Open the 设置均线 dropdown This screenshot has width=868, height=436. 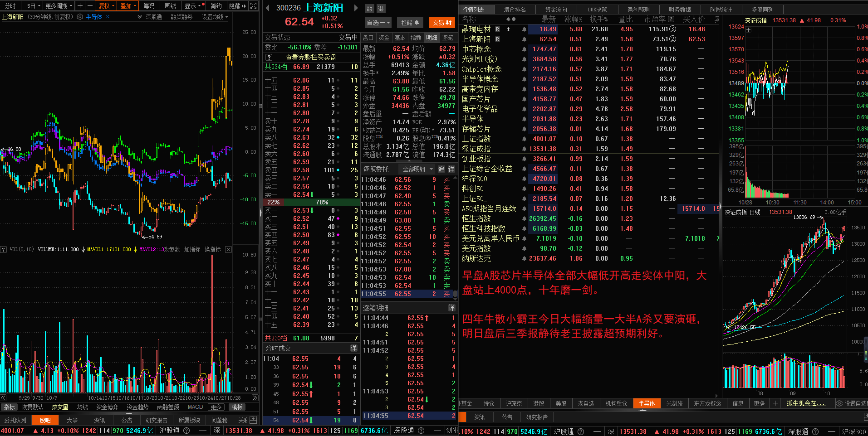215,17
